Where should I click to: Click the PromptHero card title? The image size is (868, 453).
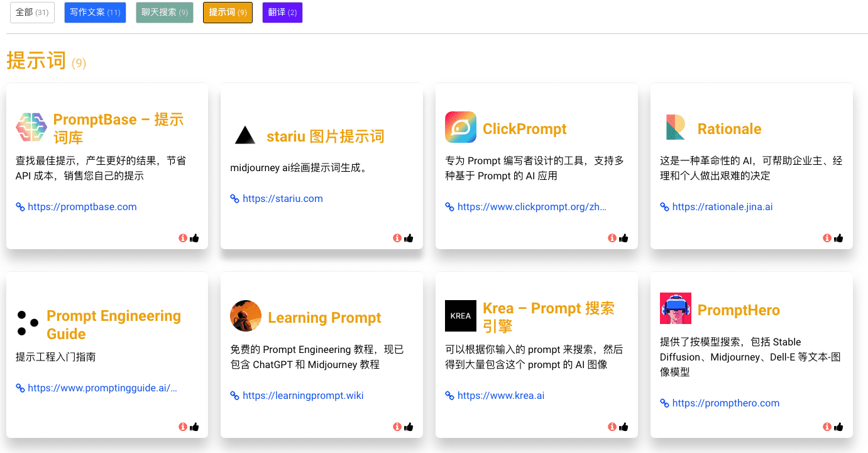coord(739,310)
